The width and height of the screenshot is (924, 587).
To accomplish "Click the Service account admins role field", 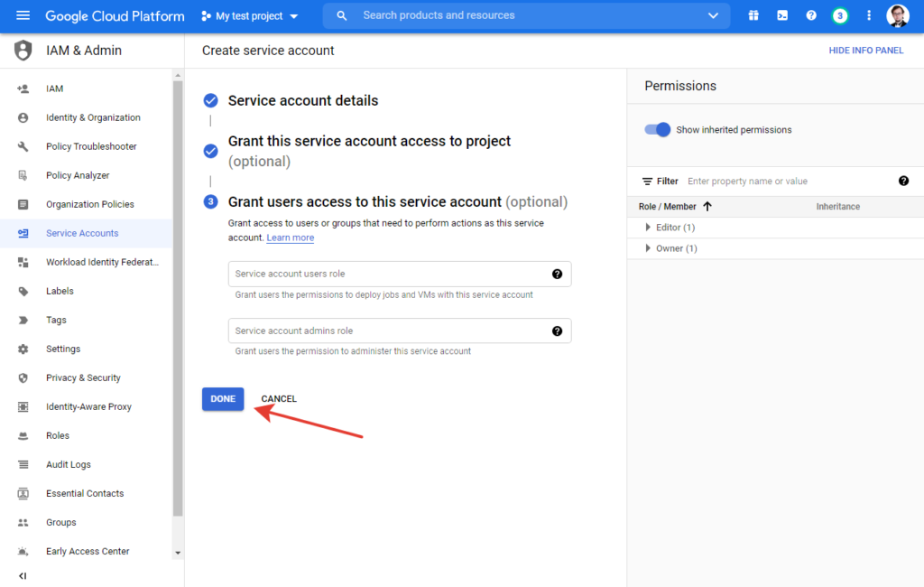I will [388, 331].
